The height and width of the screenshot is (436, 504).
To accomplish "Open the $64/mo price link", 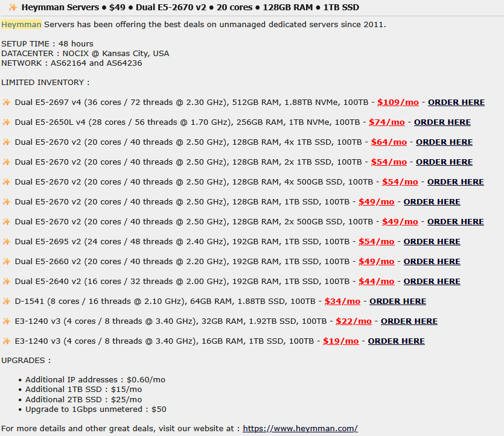I will click(389, 142).
